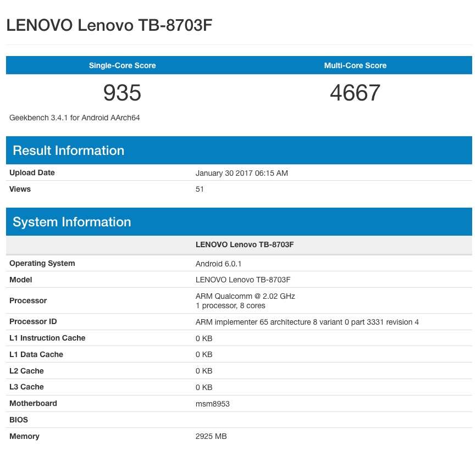Select the multi-core score value 4667
The image size is (476, 451).
click(355, 92)
